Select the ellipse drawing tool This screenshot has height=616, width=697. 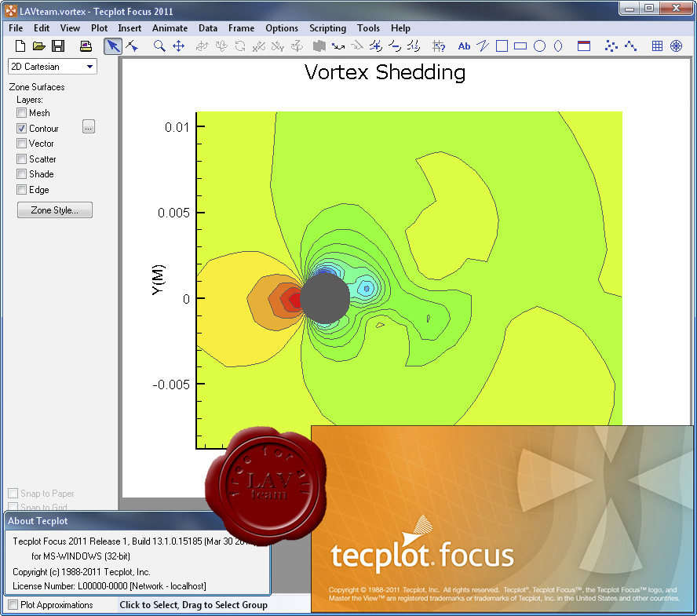[x=558, y=46]
